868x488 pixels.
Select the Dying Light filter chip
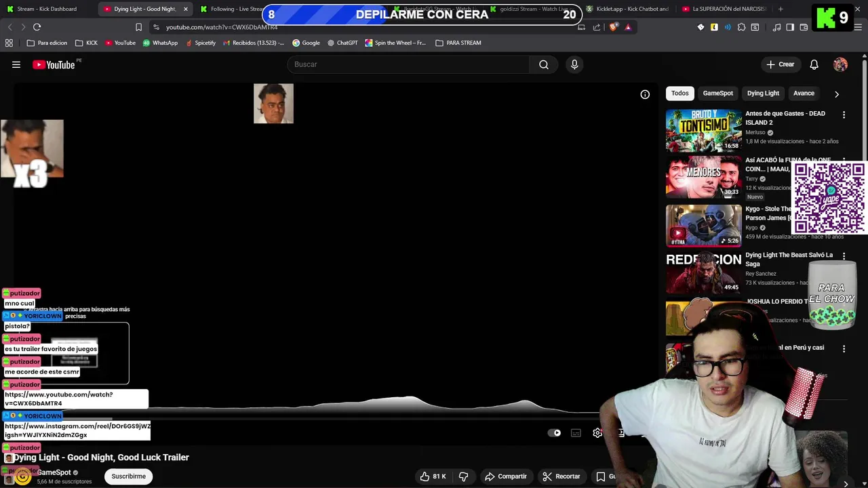763,94
